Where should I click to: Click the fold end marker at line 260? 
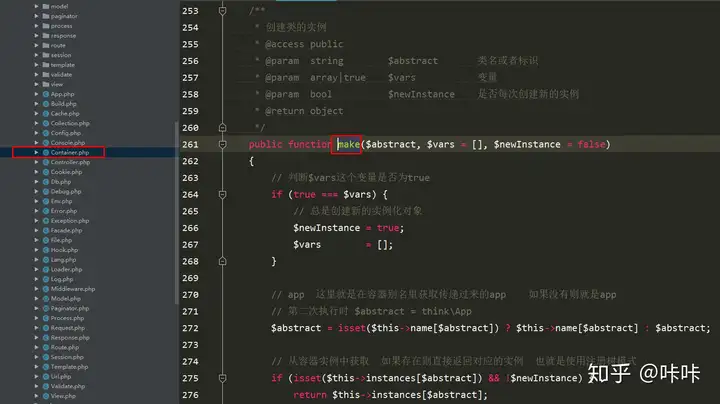(x=222, y=127)
